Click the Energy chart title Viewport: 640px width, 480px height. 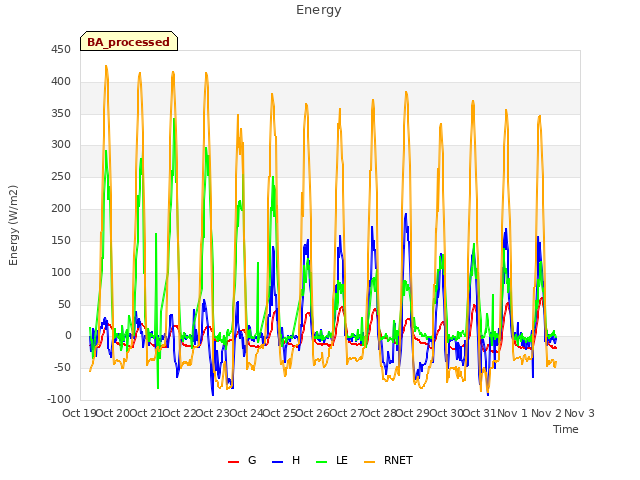pos(319,10)
